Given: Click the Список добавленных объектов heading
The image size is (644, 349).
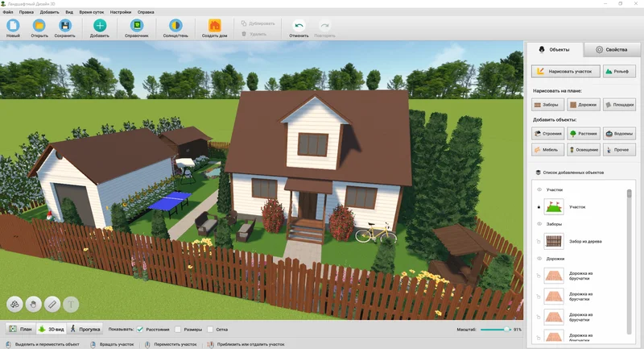Looking at the screenshot, I should (x=573, y=172).
